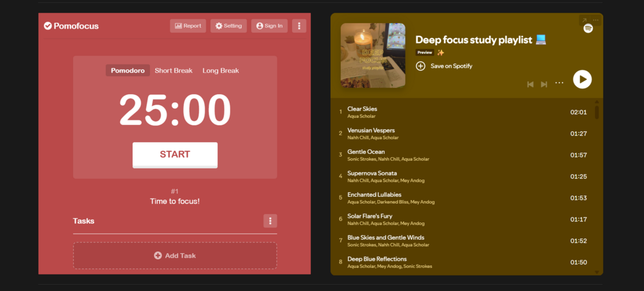Screen dimensions: 644x291
Task: Skip to the next track
Action: pos(544,84)
